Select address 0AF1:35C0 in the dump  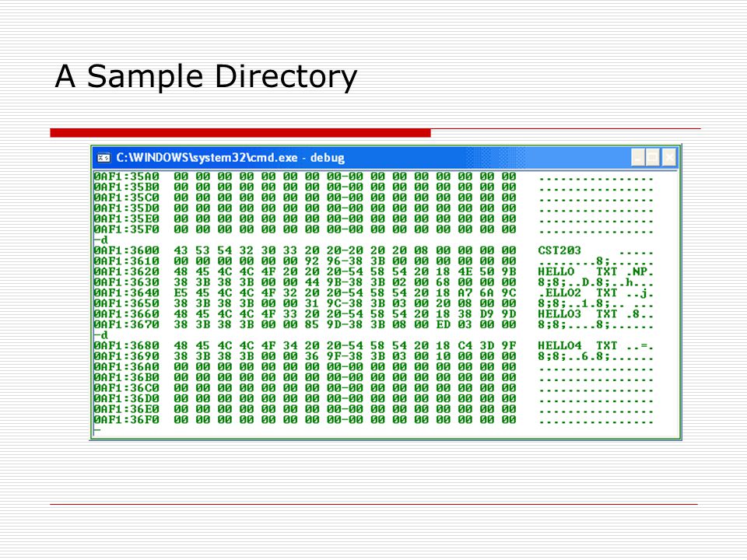pos(126,198)
